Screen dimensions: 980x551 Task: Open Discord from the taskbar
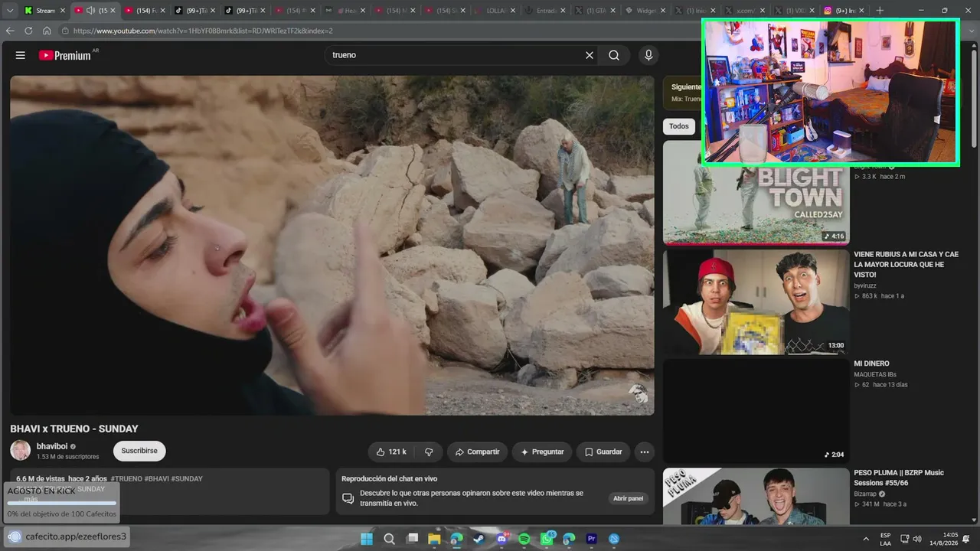(x=501, y=539)
